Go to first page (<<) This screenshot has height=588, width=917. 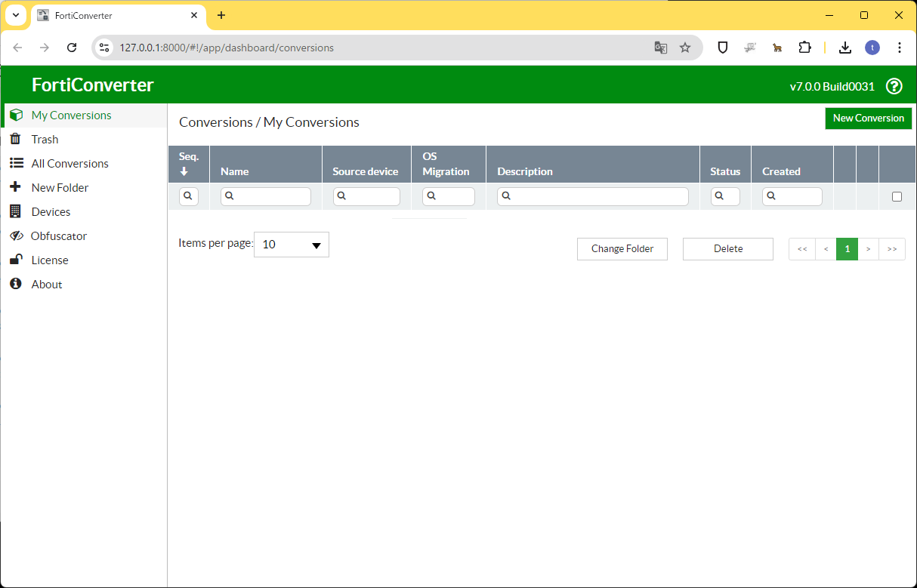click(802, 249)
